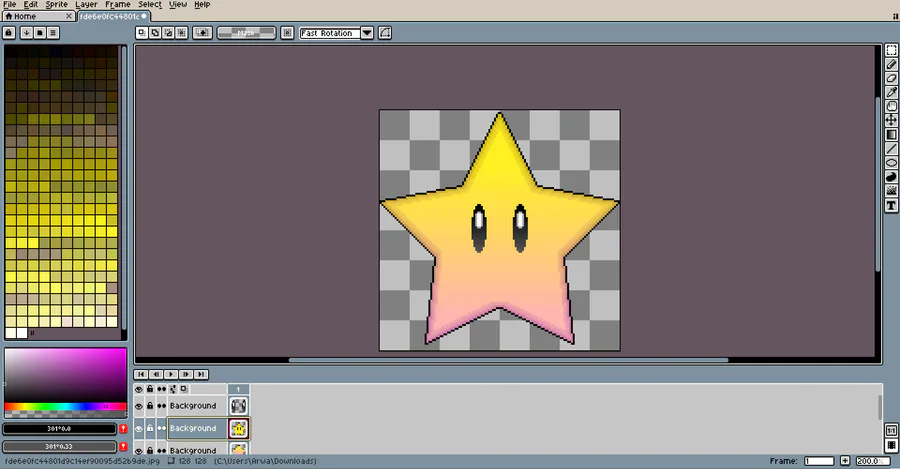Open the Help menu

[202, 5]
